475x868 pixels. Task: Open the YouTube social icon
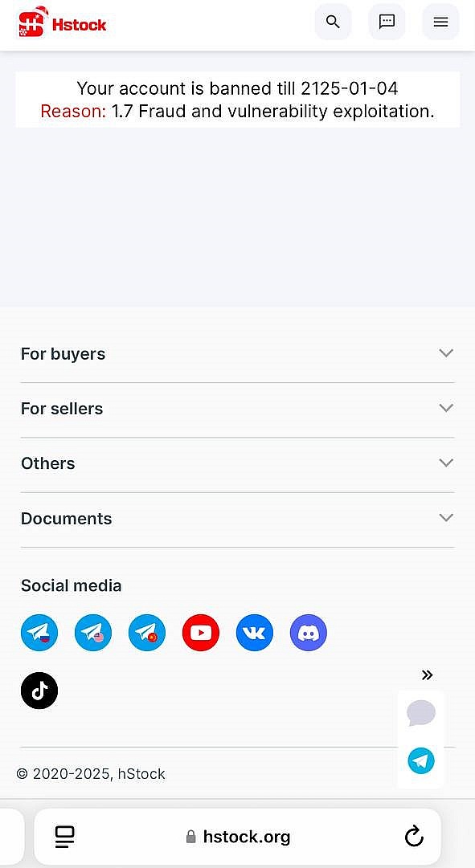click(201, 633)
